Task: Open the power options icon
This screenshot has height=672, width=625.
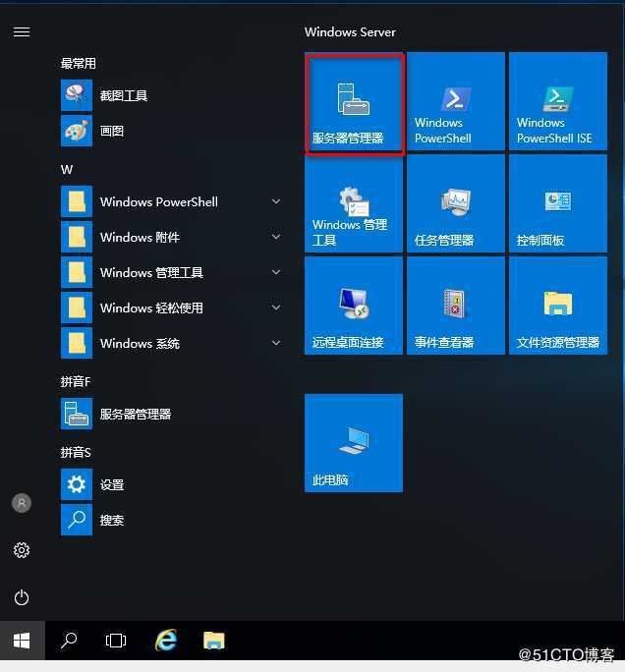Action: [x=22, y=598]
